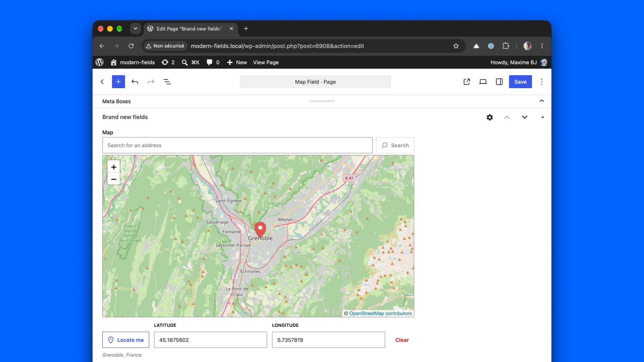The image size is (644, 362).
Task: Open the ⌘K command search
Action: [191, 62]
